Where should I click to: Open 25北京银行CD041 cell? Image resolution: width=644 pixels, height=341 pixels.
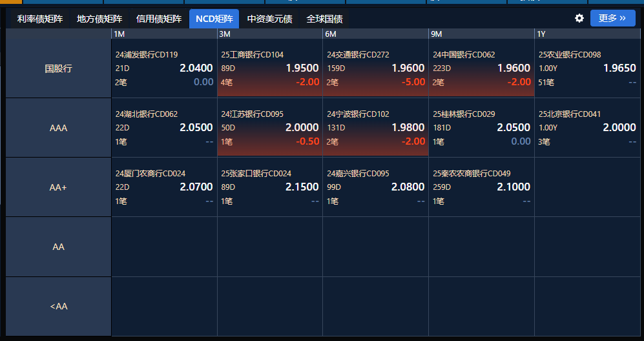(588, 128)
